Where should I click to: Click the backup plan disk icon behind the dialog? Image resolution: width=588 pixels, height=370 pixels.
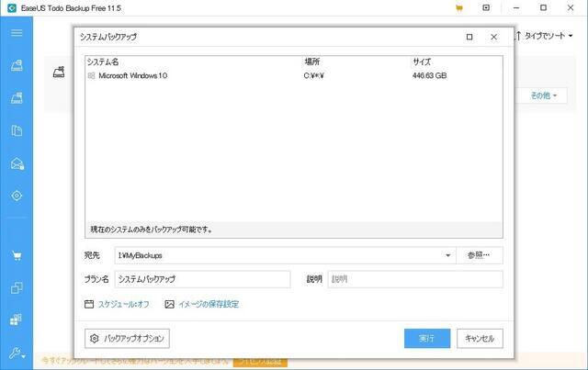pyautogui.click(x=59, y=72)
